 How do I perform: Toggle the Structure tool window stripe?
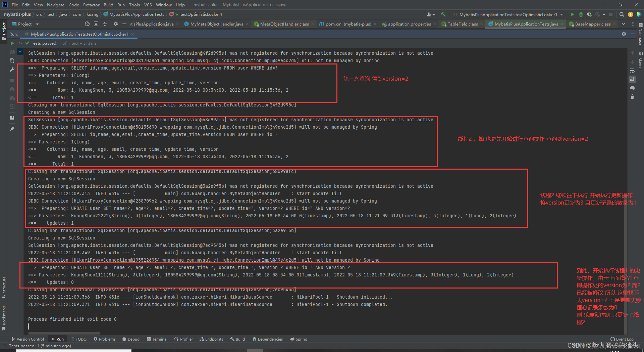4,287
